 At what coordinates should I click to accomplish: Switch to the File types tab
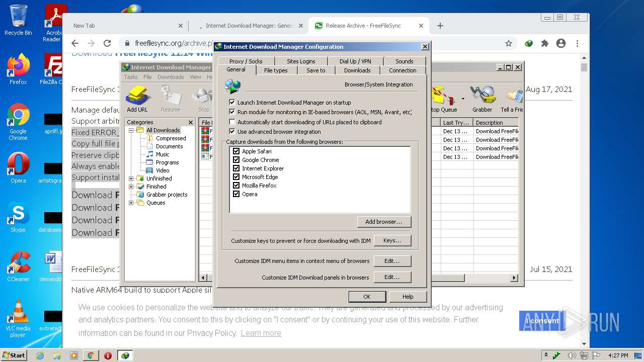[x=276, y=70]
